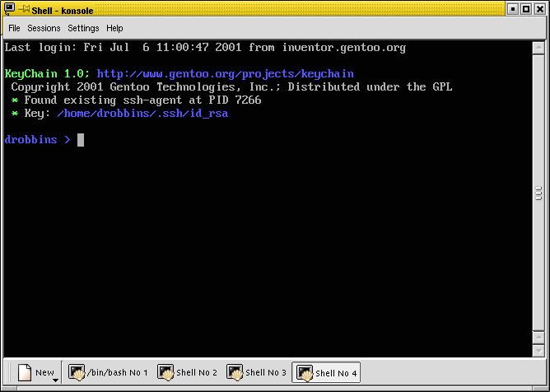The height and width of the screenshot is (392, 550).
Task: Click the shell icon of Shell No 2
Action: coord(166,372)
